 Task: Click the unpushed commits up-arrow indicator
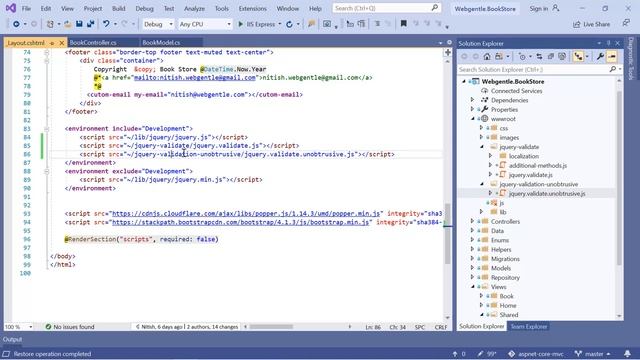coord(459,354)
